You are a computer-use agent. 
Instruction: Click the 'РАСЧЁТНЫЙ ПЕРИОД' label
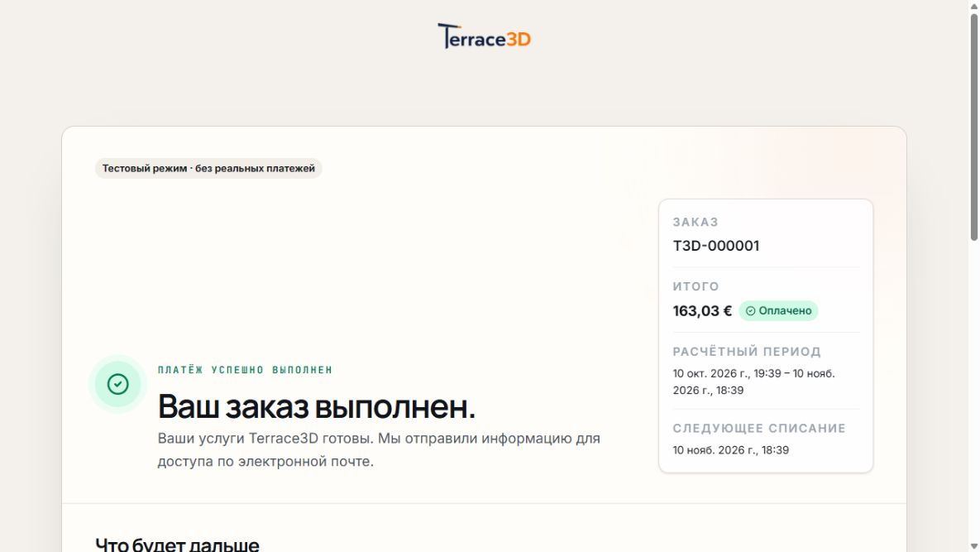click(747, 352)
